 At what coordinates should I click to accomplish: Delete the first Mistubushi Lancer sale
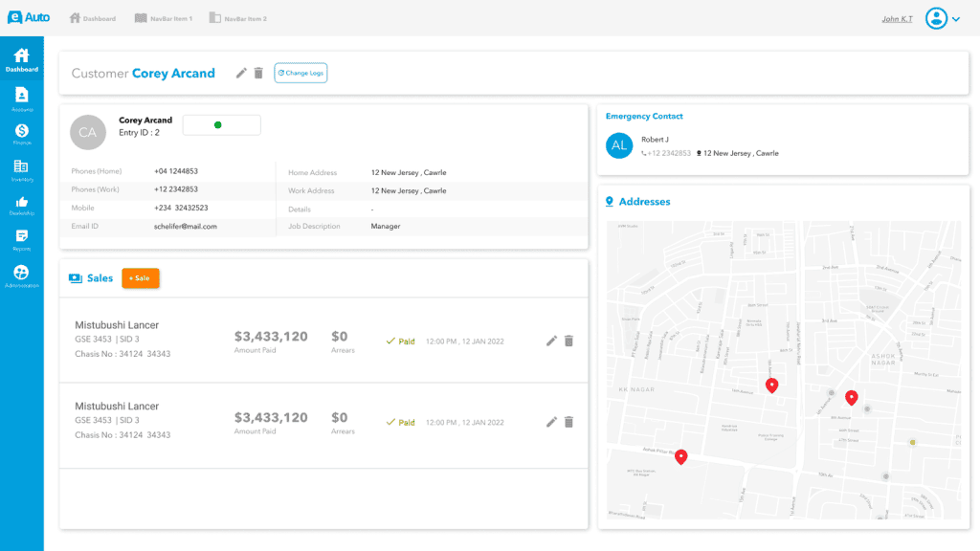[568, 341]
